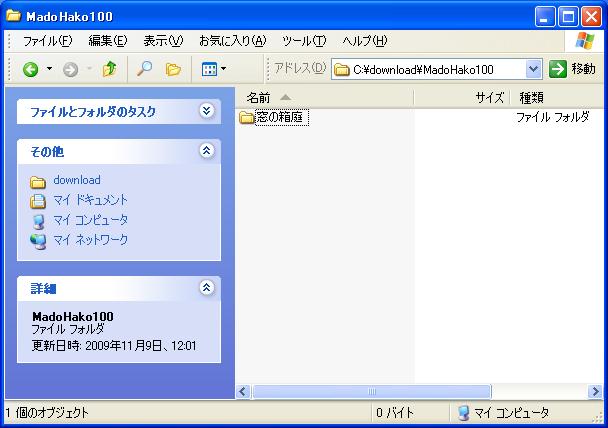Image resolution: width=608 pixels, height=428 pixels.
Task: Click the green Back arrow button
Action: (31, 70)
